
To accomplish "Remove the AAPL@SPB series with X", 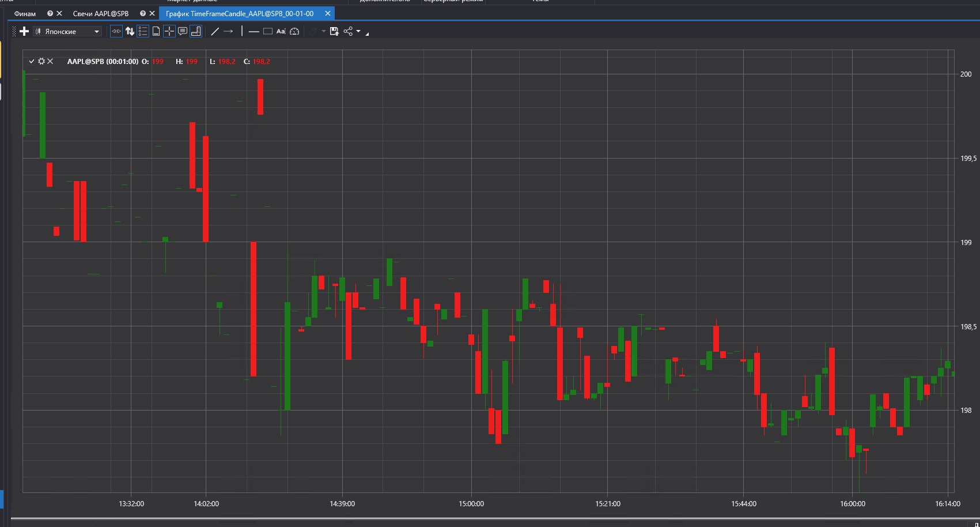I will tap(50, 61).
